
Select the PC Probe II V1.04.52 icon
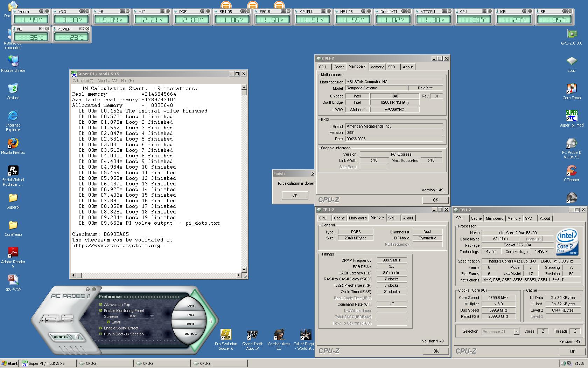[x=572, y=149]
